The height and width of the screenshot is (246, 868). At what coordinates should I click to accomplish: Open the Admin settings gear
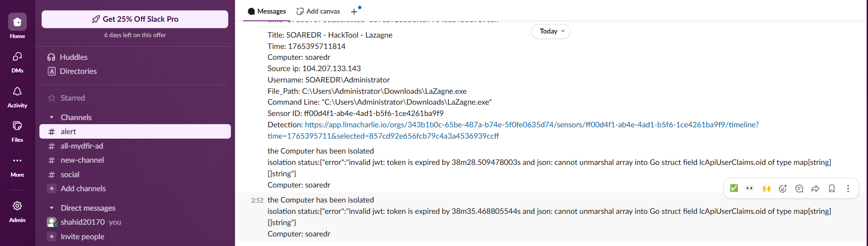pos(17,207)
